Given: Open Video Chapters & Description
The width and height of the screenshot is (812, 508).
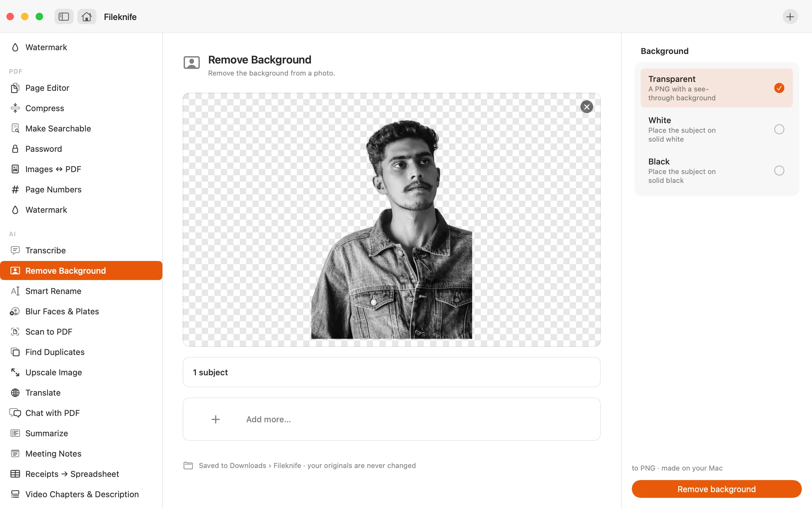Looking at the screenshot, I should (81, 494).
